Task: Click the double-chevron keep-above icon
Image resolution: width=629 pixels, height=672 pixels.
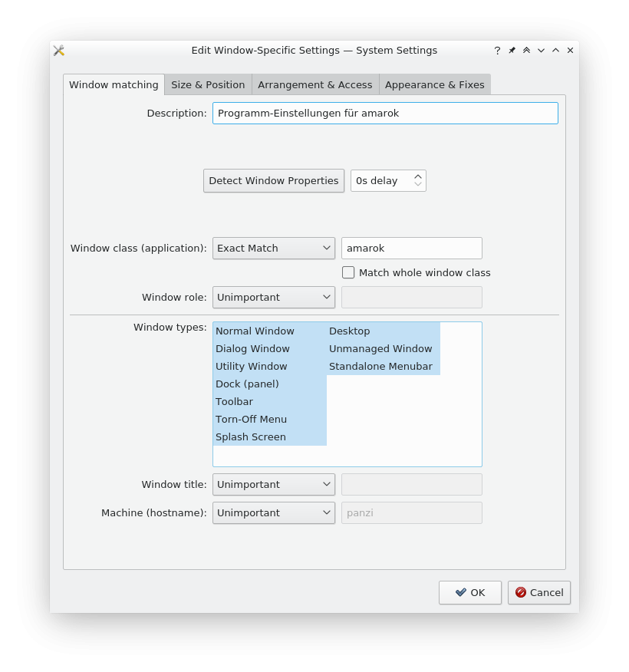Action: coord(526,51)
